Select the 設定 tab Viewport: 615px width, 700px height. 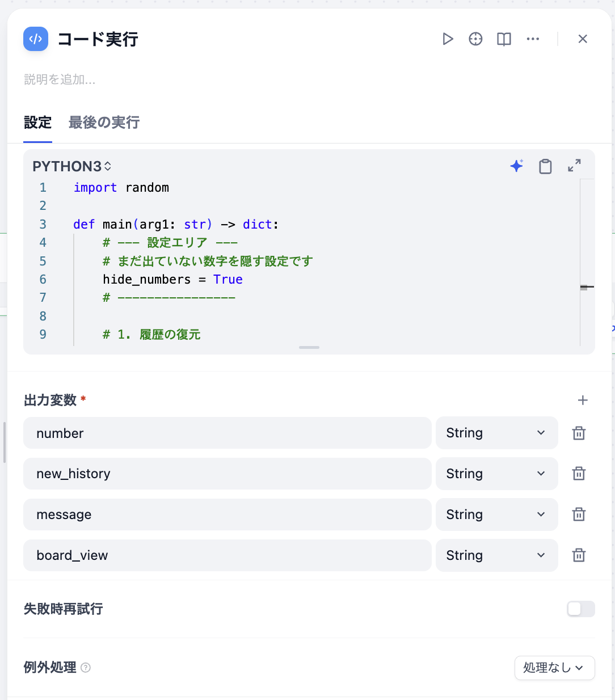point(37,123)
